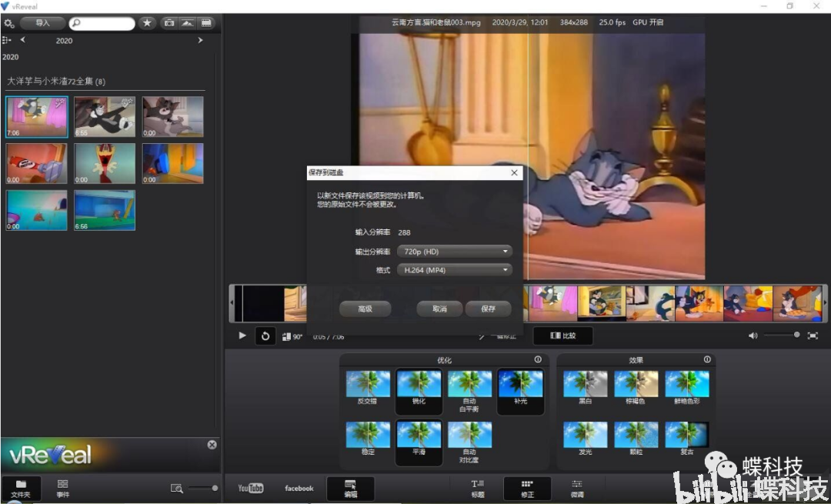The image size is (831, 504).
Task: Click the thumbnail zoom magnifier icon
Action: coord(177,489)
